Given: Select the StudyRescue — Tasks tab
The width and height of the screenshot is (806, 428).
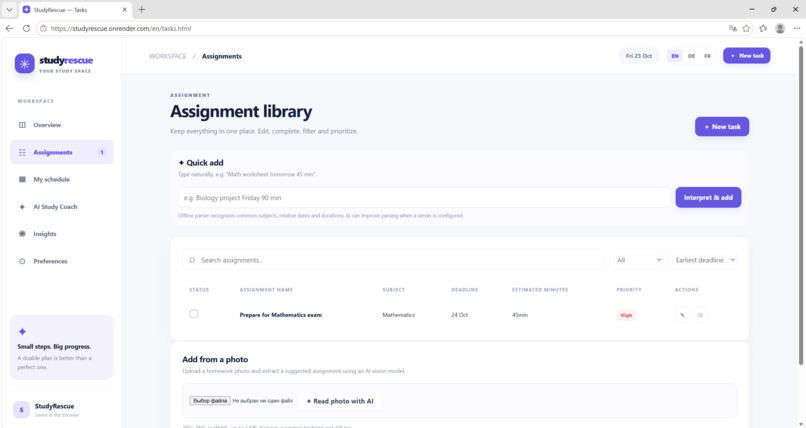Looking at the screenshot, I should tap(75, 9).
